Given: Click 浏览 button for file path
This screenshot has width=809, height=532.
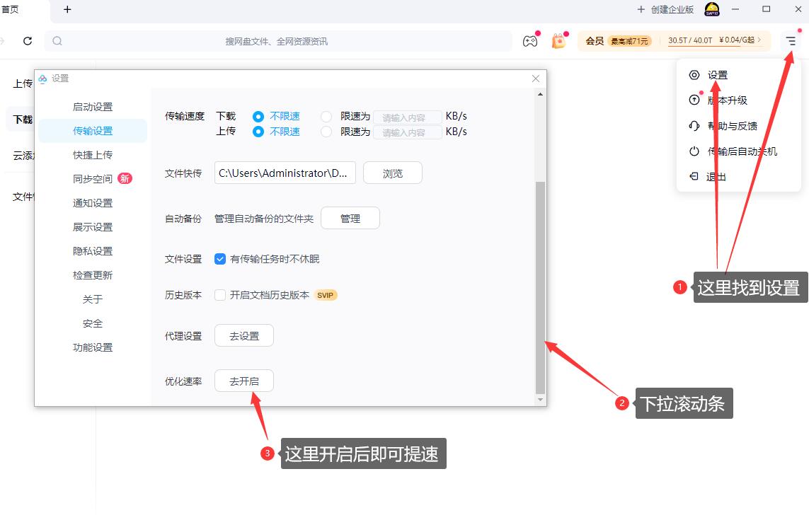Looking at the screenshot, I should (393, 173).
